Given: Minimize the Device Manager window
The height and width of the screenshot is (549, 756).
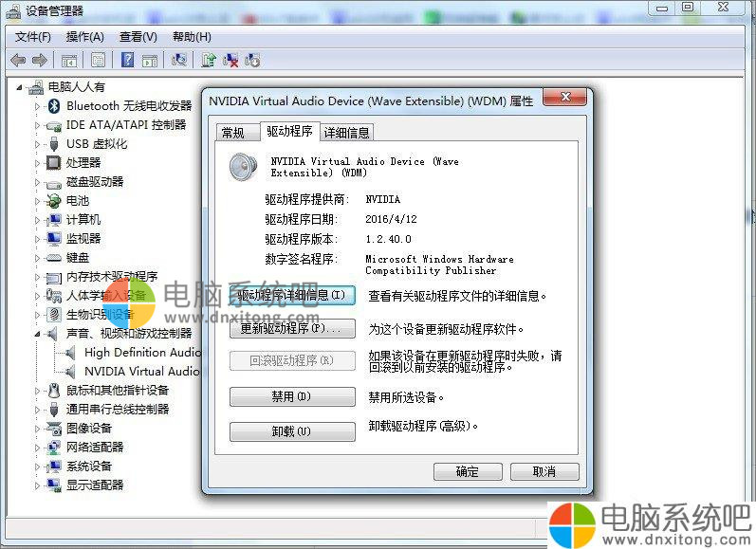Looking at the screenshot, I should (x=662, y=8).
